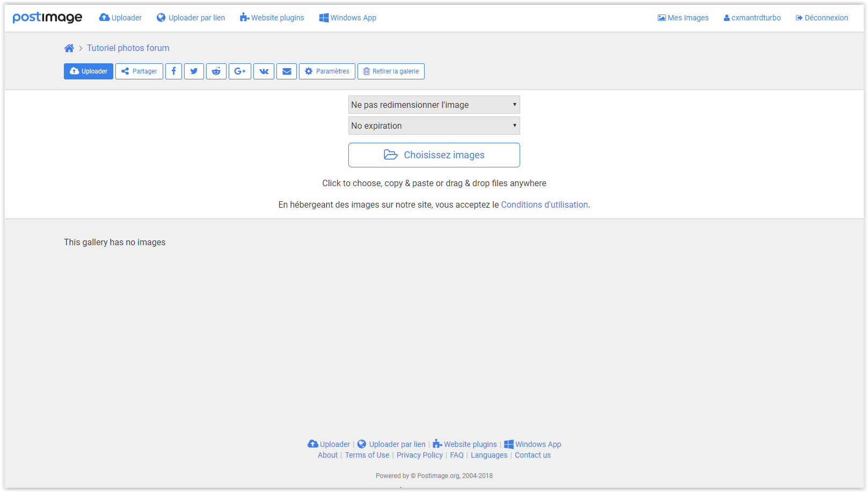Open FAQ footer link
Screen dimensions: 868x492
pyautogui.click(x=457, y=455)
